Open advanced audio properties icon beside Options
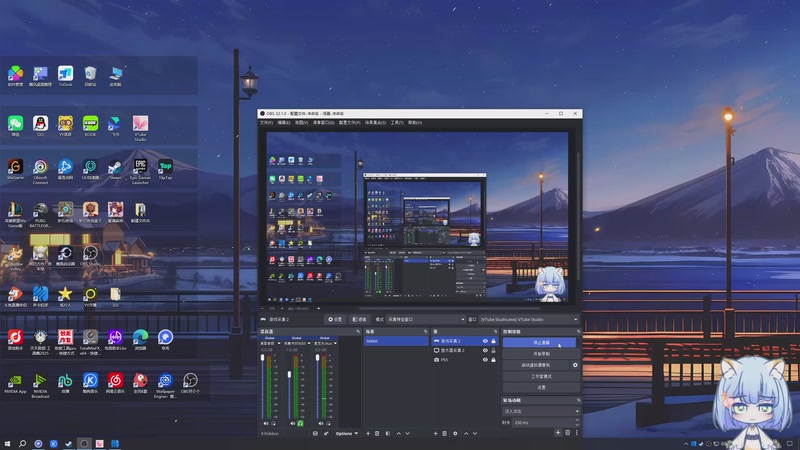800x450 pixels. [326, 433]
